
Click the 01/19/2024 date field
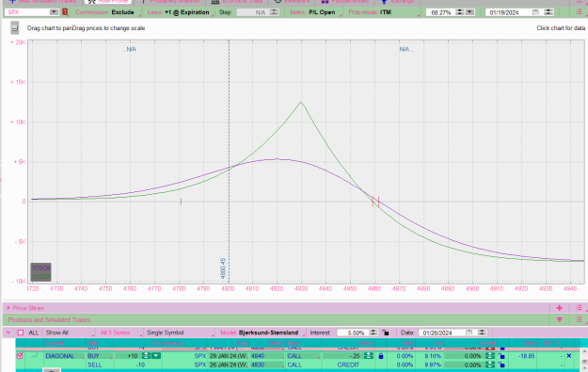click(x=508, y=12)
